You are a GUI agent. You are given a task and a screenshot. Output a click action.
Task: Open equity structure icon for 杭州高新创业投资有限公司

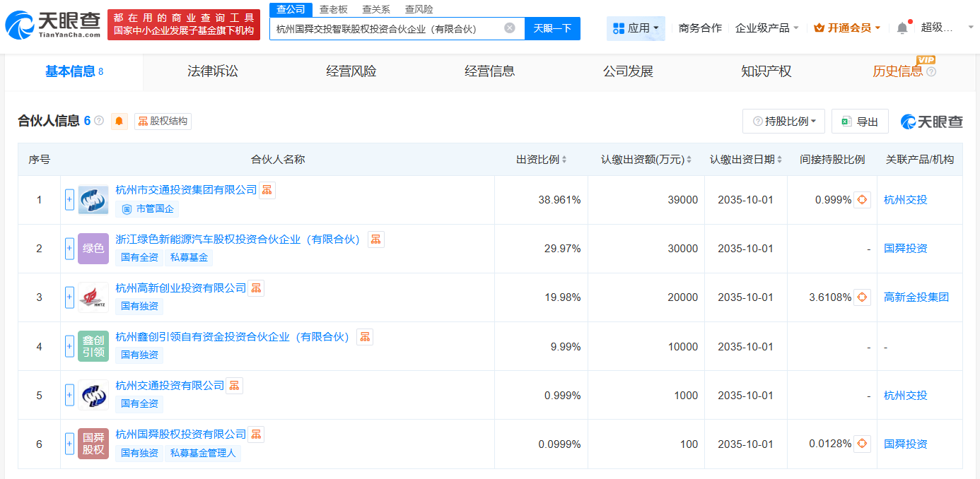[x=256, y=288]
